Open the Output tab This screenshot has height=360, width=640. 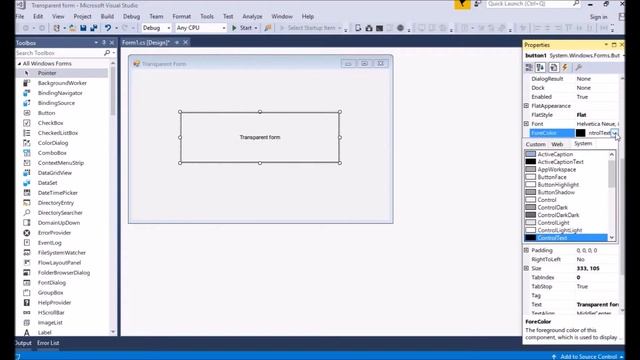(23, 343)
